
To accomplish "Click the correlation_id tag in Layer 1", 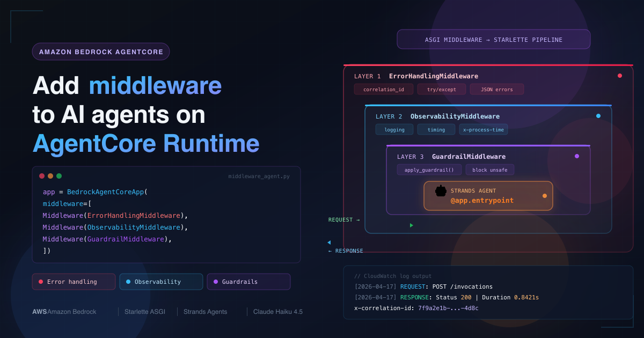I will point(384,89).
